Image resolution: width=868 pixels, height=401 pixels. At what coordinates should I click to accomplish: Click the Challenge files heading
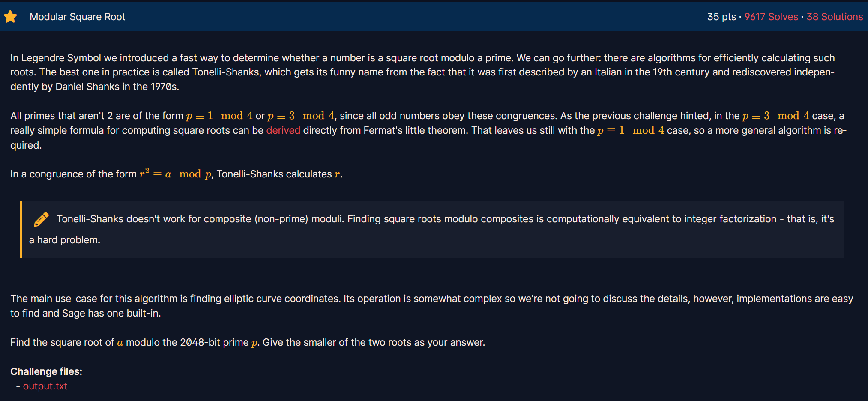tap(46, 371)
